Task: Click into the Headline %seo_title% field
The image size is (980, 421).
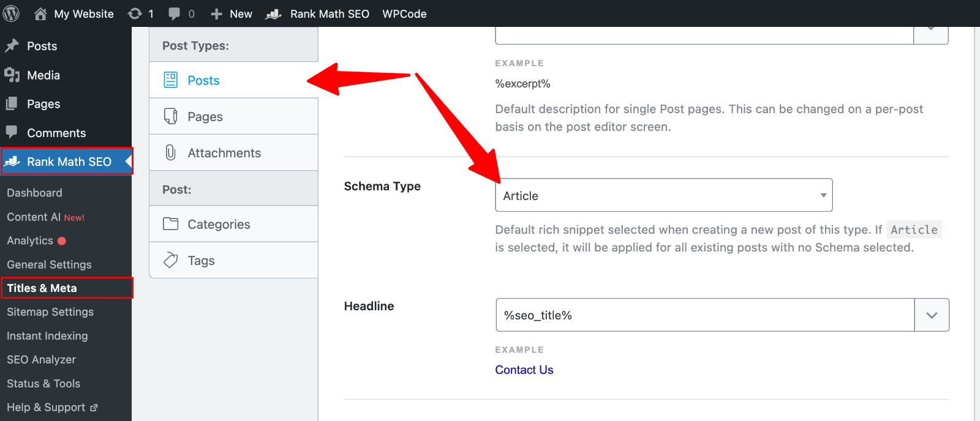Action: (705, 315)
